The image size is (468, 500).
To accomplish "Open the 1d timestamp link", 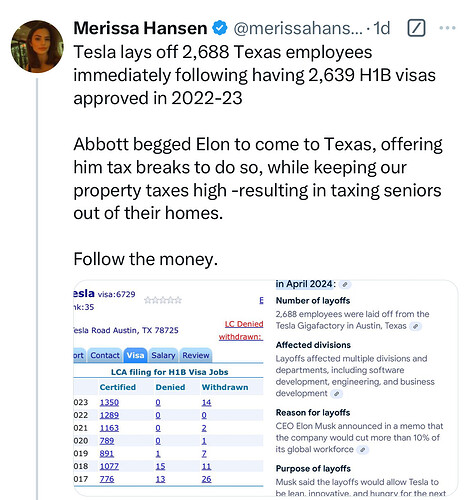I will pos(382,28).
